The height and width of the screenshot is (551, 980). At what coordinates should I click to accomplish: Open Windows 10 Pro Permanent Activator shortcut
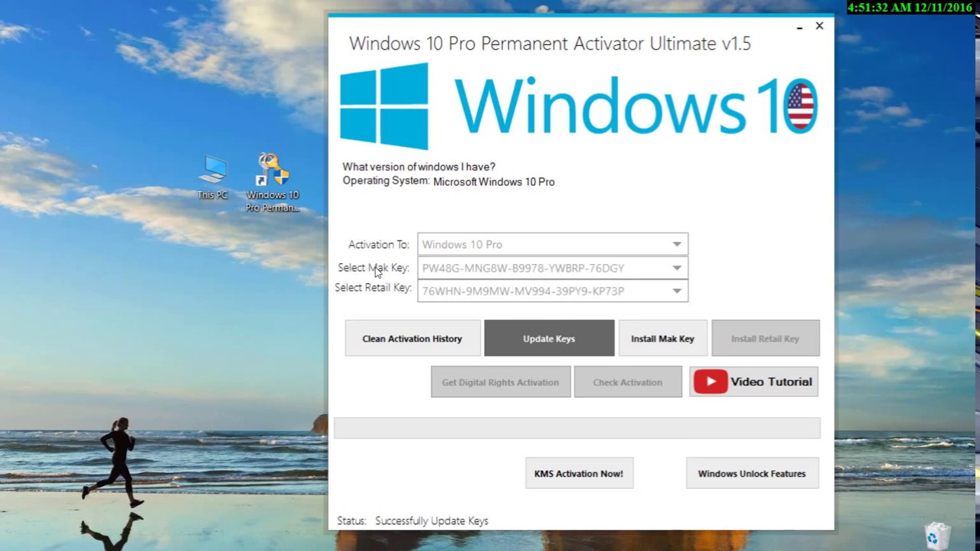point(273,182)
